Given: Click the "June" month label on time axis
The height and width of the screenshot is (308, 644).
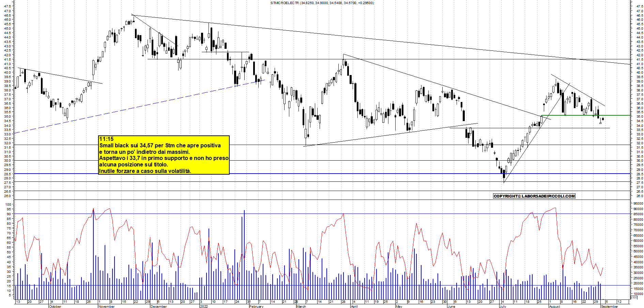Looking at the screenshot, I should coord(451,306).
